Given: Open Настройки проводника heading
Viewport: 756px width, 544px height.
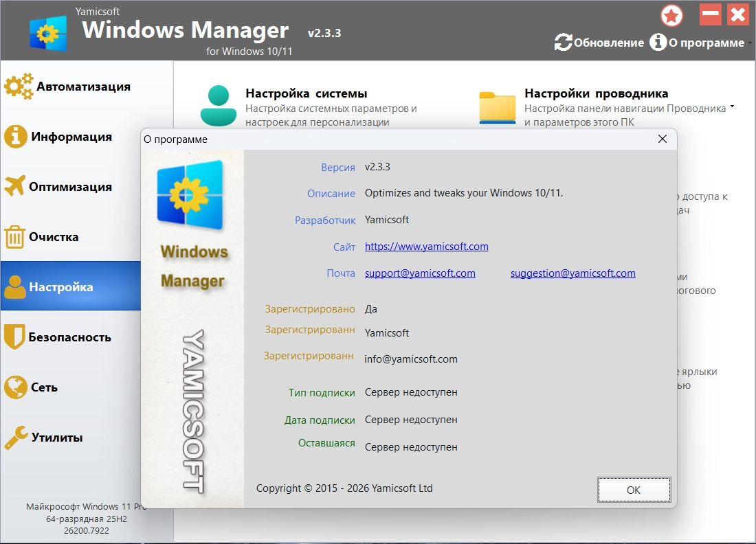Looking at the screenshot, I should (x=597, y=93).
